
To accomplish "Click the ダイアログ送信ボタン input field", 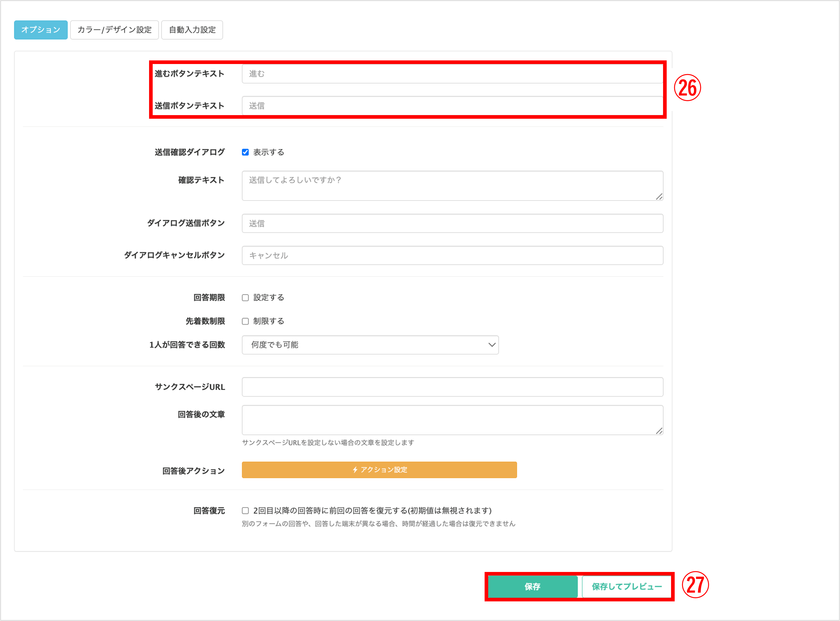I will tap(452, 223).
